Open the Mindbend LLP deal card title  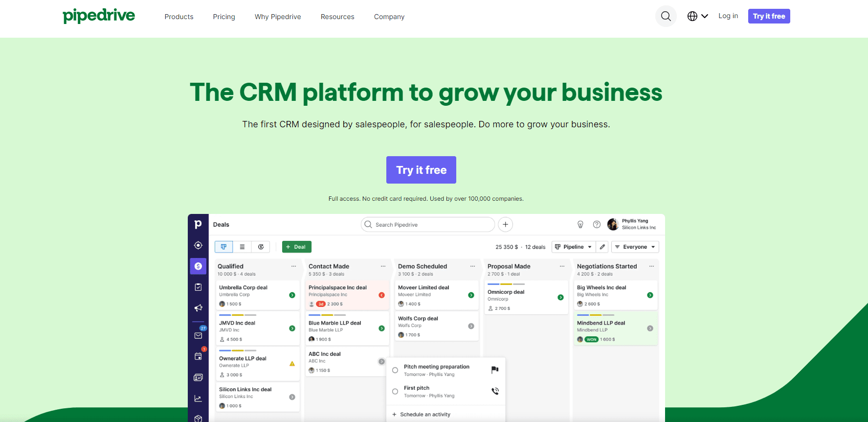click(x=601, y=323)
